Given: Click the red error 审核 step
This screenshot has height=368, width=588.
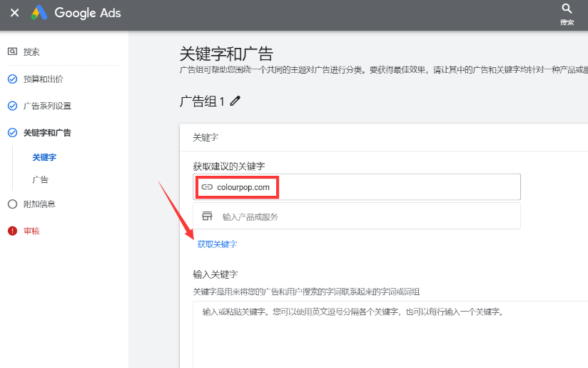Looking at the screenshot, I should click(x=31, y=231).
